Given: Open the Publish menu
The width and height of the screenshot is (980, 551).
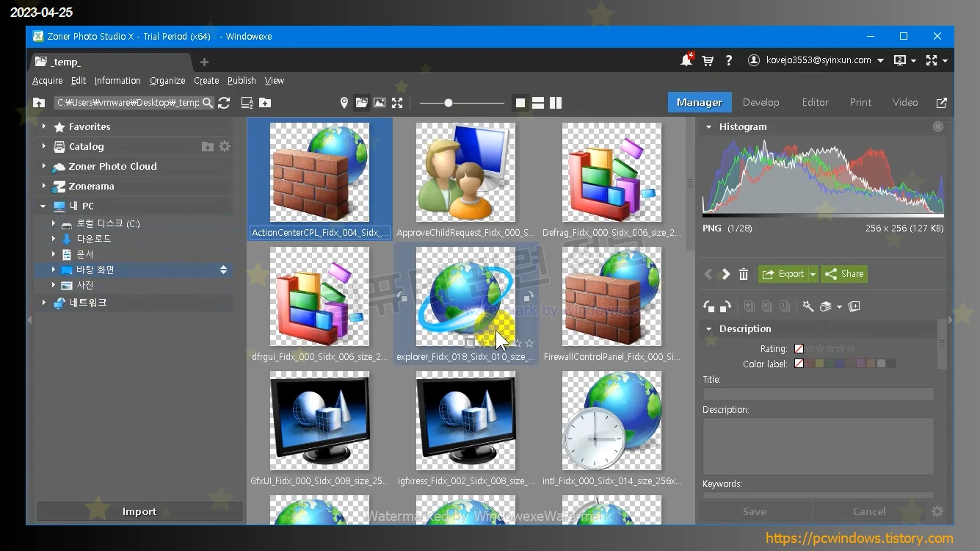Looking at the screenshot, I should (242, 81).
